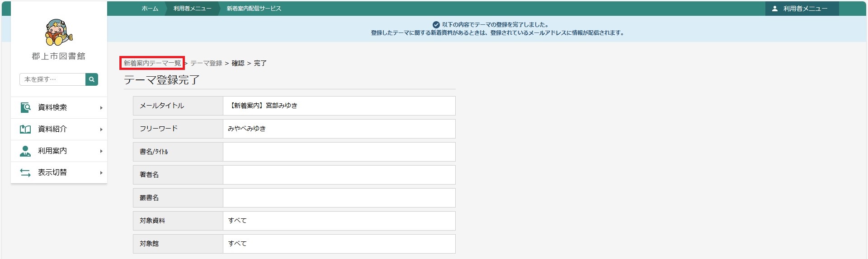Click the 利用案内 person icon
This screenshot has width=868, height=259.
click(x=25, y=151)
